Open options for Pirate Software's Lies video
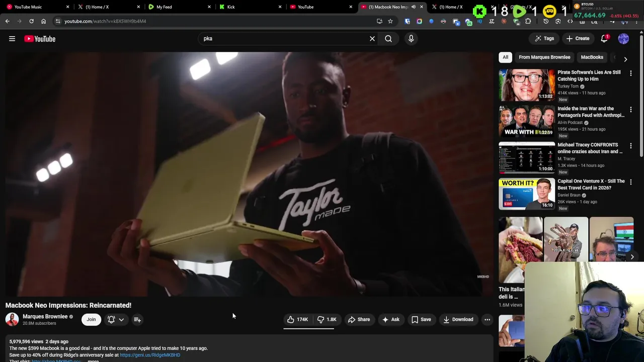The width and height of the screenshot is (644, 362). (x=631, y=73)
